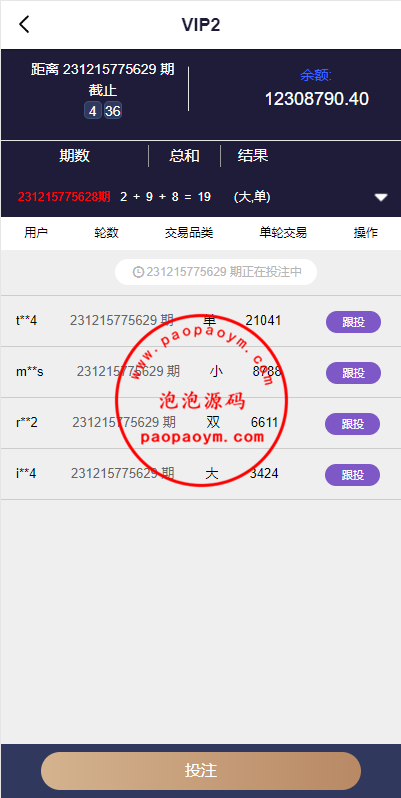
Task: Expand previous results with the white triangle
Action: point(381,197)
